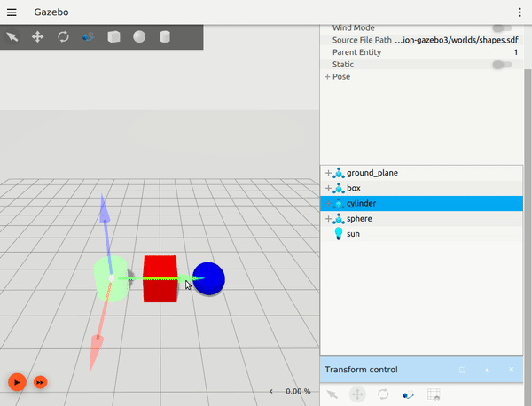Viewport: 532px width, 406px height.
Task: Toggle the Wind Mode switch
Action: point(503,27)
